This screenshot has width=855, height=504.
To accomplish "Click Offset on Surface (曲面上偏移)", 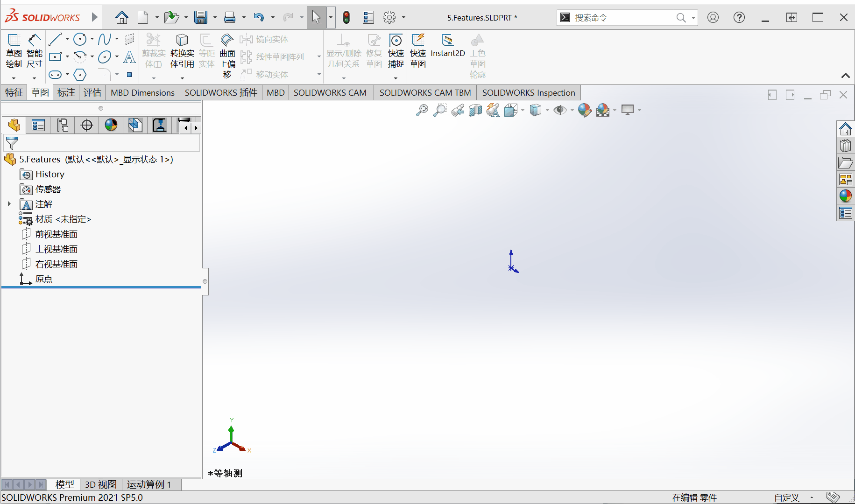I will point(227,56).
